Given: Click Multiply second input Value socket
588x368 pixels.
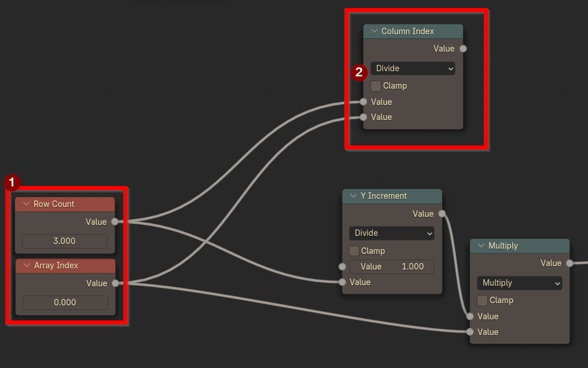Looking at the screenshot, I should (470, 332).
